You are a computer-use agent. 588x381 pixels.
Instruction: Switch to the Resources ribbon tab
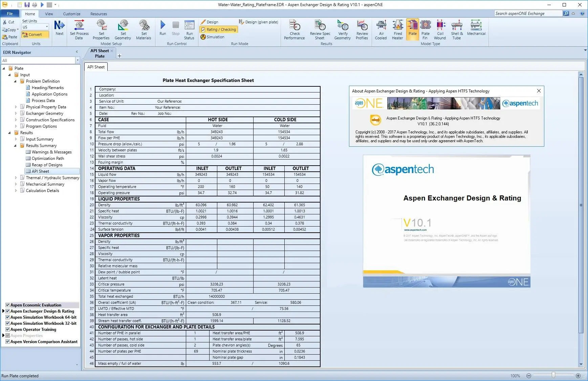click(99, 14)
